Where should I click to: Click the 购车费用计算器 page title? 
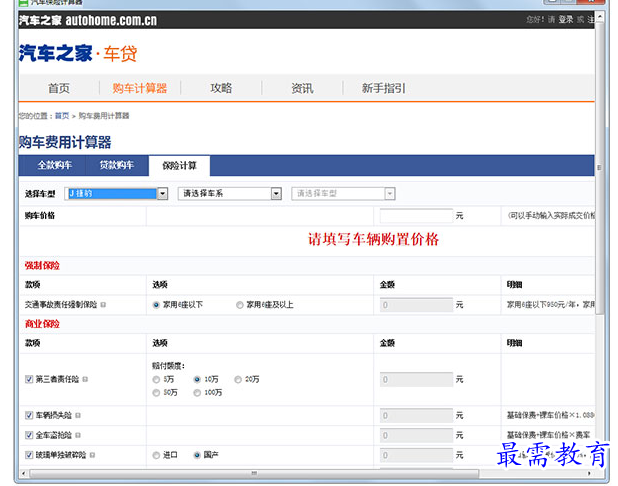pos(65,142)
